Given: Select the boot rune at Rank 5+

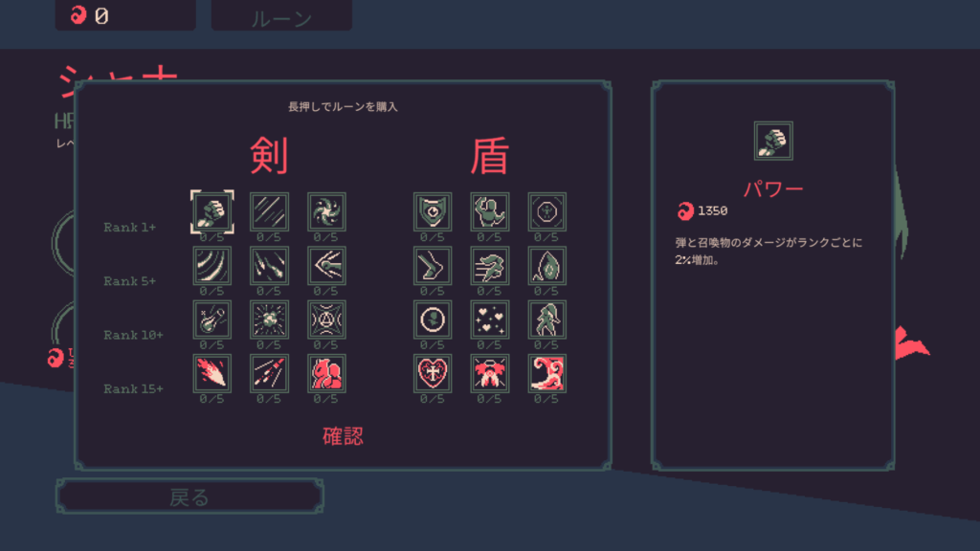Looking at the screenshot, I should pyautogui.click(x=433, y=266).
